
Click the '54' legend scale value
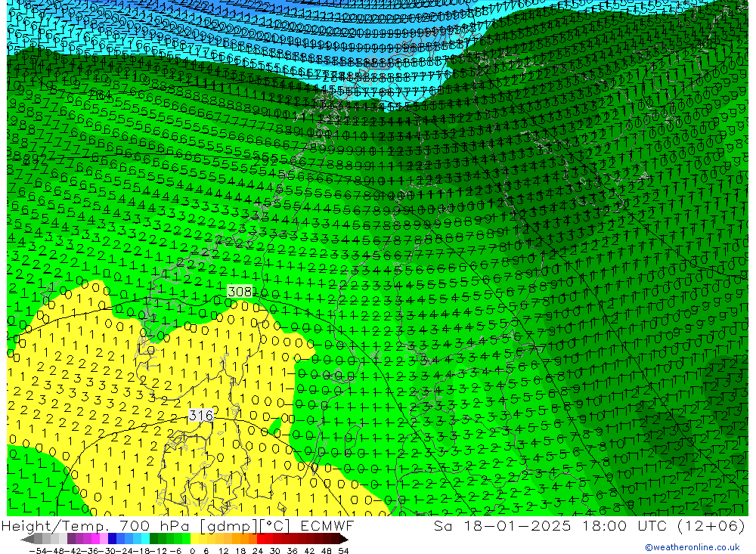pyautogui.click(x=343, y=551)
